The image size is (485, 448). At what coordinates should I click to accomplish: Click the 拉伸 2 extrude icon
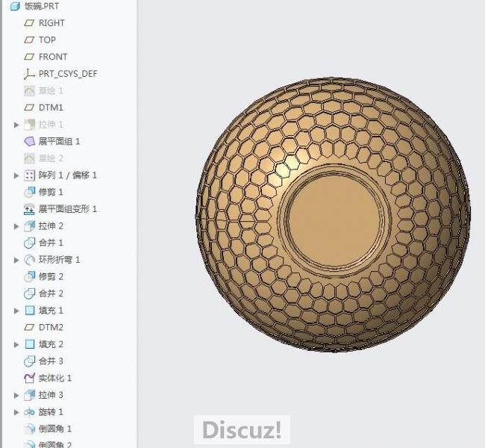coord(29,226)
